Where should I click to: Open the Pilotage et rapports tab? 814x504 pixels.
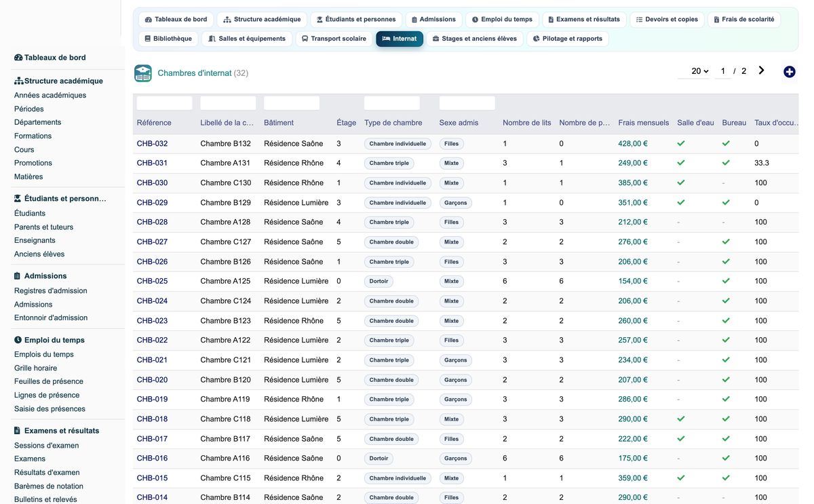(x=567, y=39)
